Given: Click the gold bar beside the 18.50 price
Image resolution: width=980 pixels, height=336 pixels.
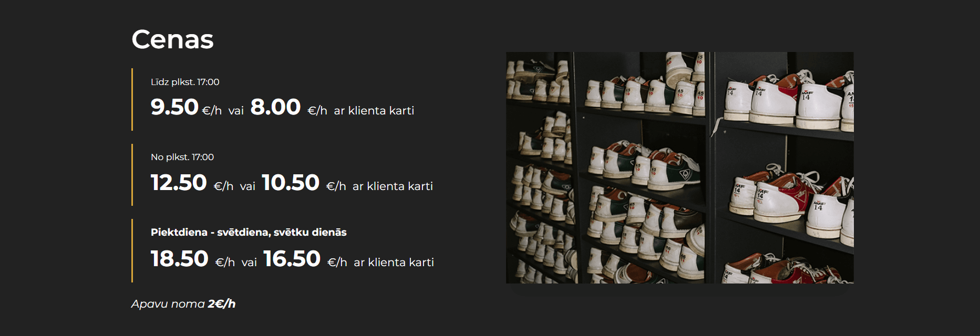Looking at the screenshot, I should (x=132, y=251).
